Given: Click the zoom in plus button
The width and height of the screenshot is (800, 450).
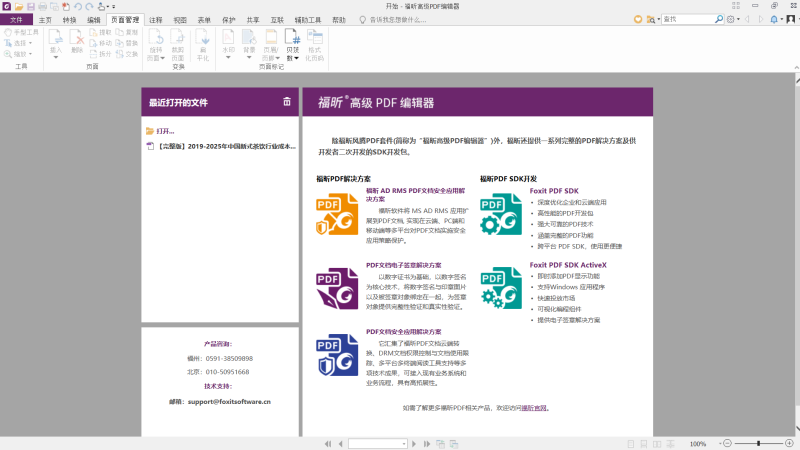Looking at the screenshot, I should 789,443.
